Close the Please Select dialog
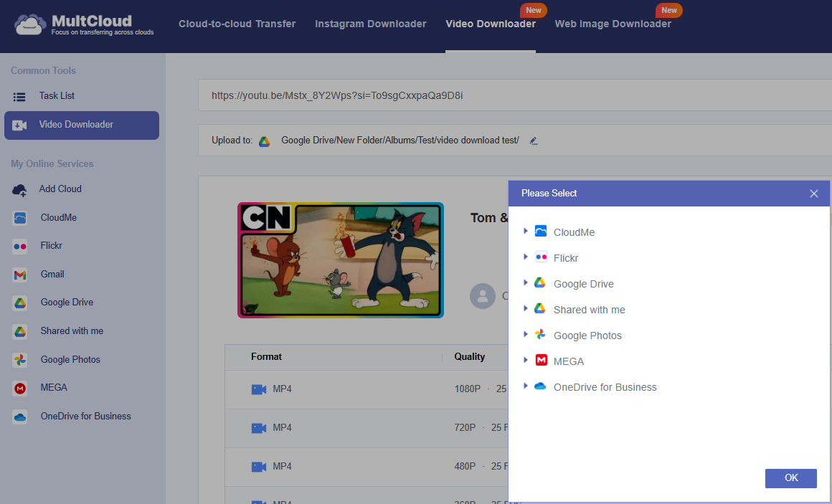Viewport: 832px width, 504px height. click(814, 194)
